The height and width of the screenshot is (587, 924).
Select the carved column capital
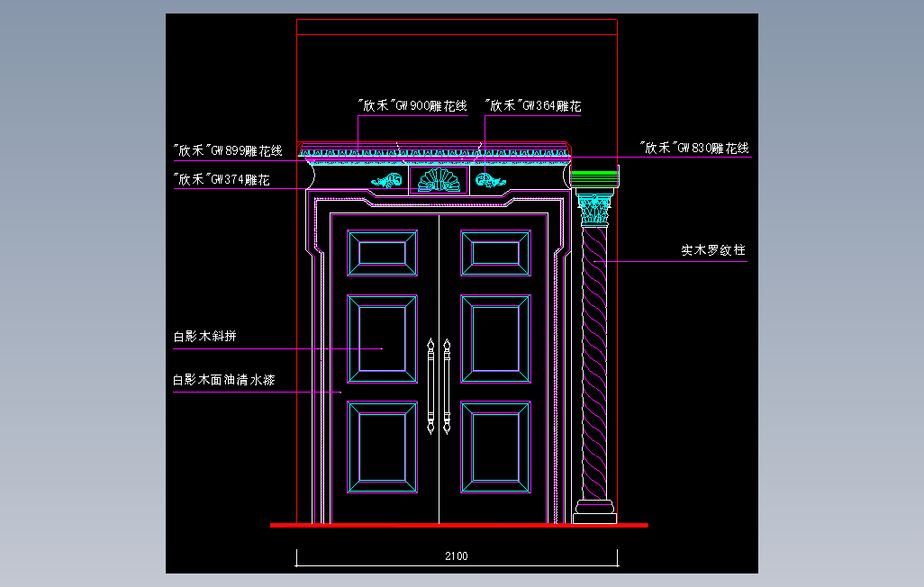click(594, 210)
